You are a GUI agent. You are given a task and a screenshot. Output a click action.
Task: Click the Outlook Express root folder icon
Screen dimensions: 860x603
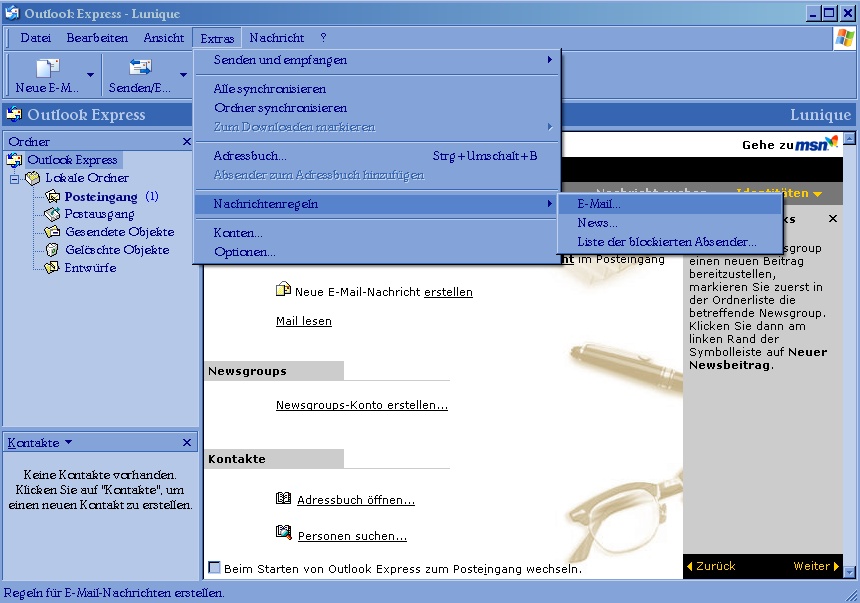tap(14, 160)
